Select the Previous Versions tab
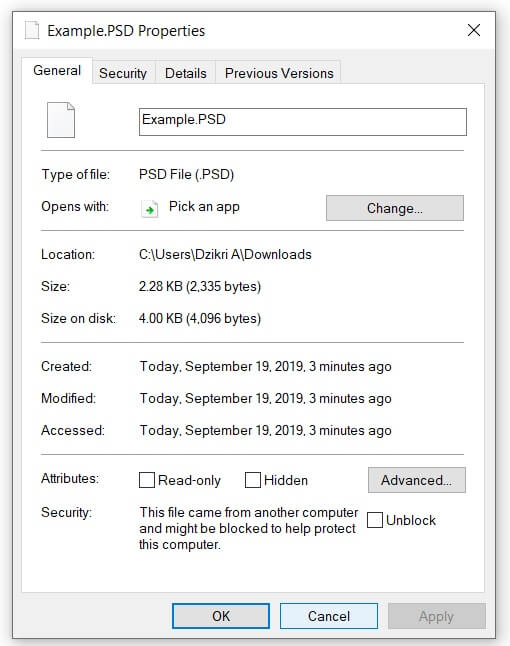The image size is (510, 646). 279,73
